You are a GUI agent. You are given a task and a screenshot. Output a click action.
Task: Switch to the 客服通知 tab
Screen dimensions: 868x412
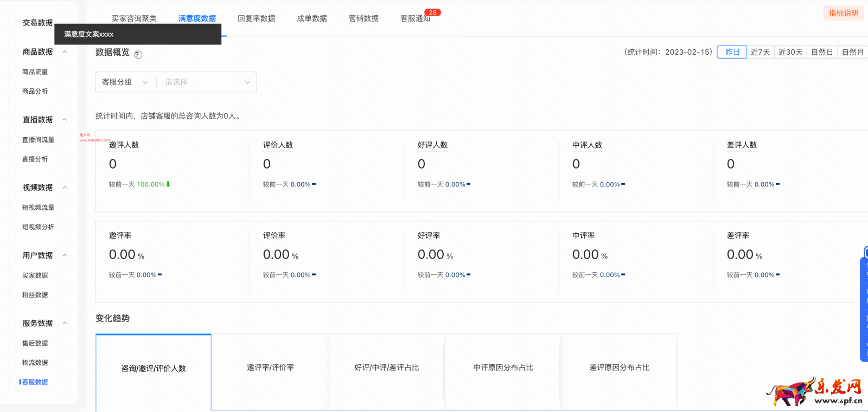pyautogui.click(x=415, y=18)
